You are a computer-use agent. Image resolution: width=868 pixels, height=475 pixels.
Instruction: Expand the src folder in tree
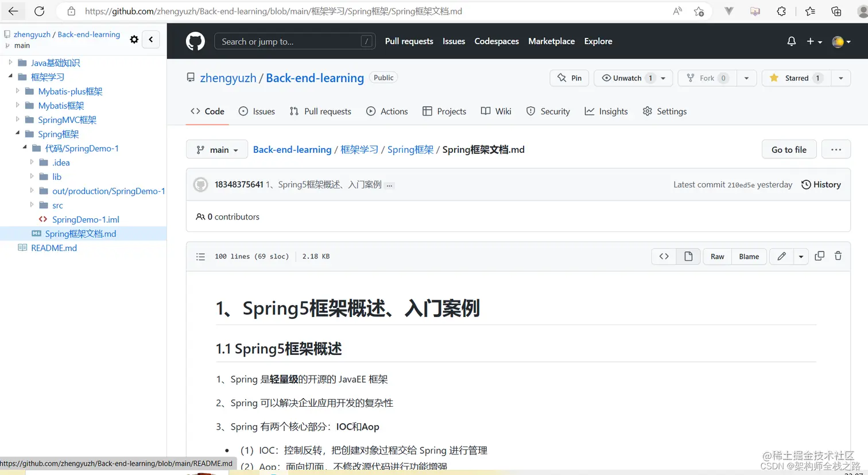[32, 204]
